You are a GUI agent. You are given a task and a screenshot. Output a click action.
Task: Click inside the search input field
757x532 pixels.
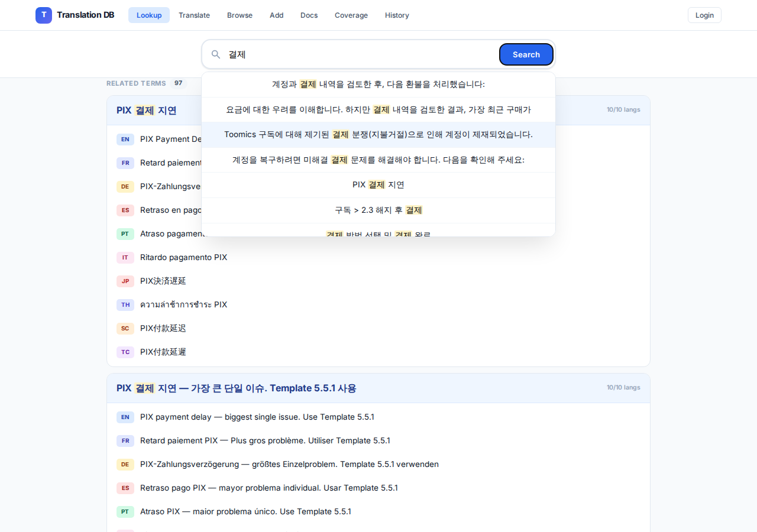point(355,54)
